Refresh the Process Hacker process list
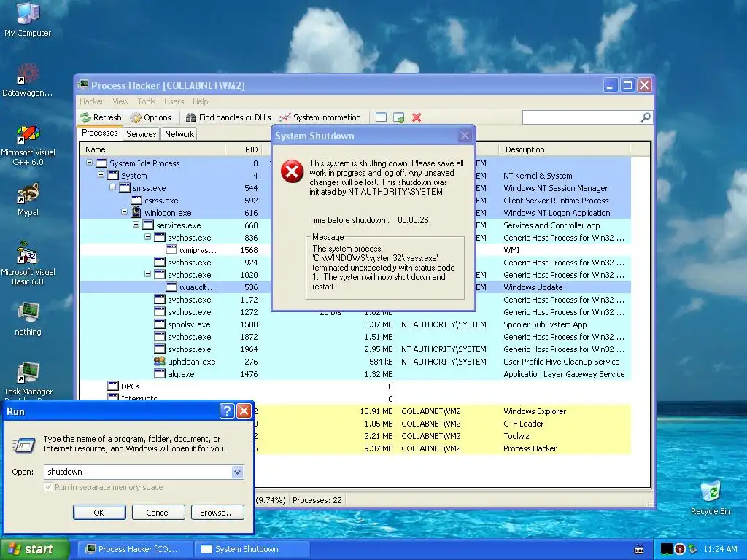 tap(101, 117)
